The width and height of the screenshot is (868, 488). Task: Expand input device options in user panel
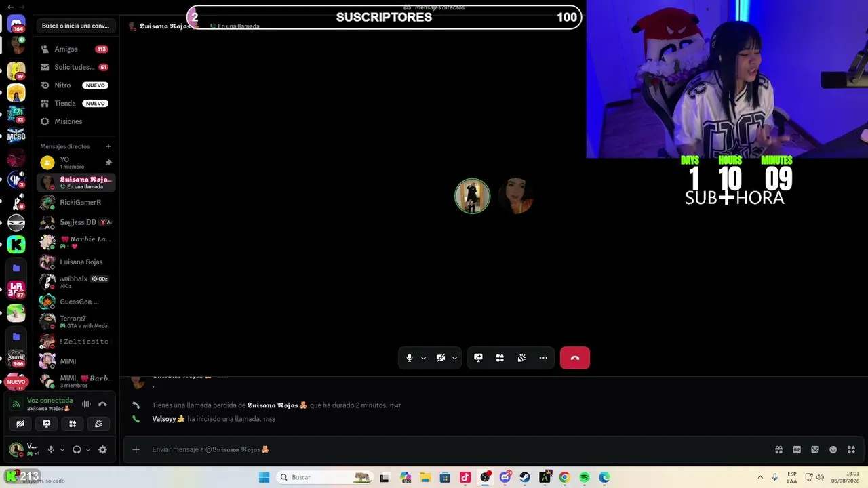point(62,449)
